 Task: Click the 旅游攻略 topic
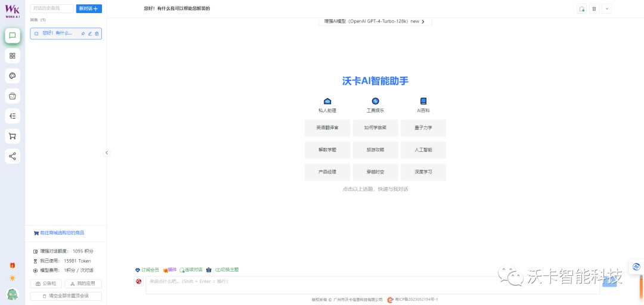pyautogui.click(x=376, y=150)
